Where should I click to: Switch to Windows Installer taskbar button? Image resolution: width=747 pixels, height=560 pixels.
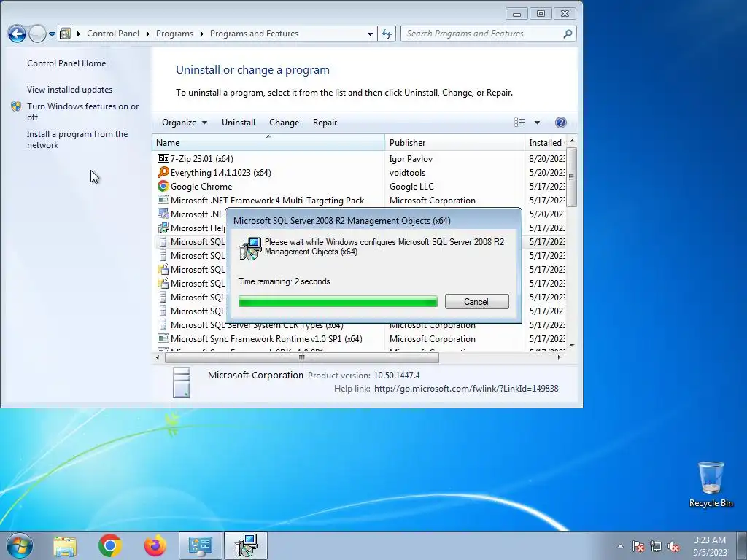pos(246,545)
